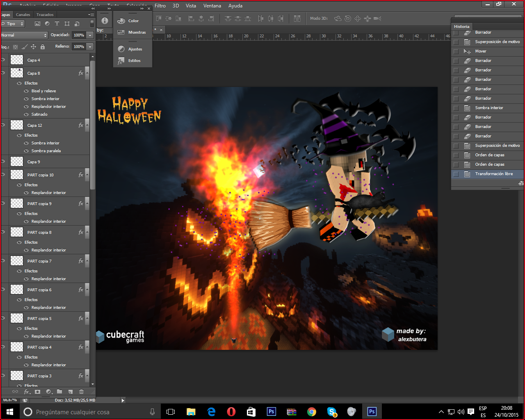Filter layers by shape layer icon

[67, 24]
